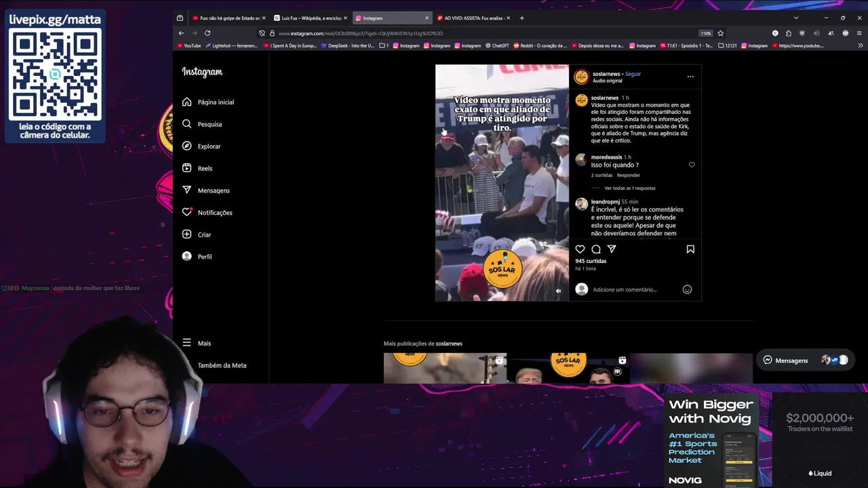
Task: Open the Reddit - O coração da bookmark
Action: [540, 46]
